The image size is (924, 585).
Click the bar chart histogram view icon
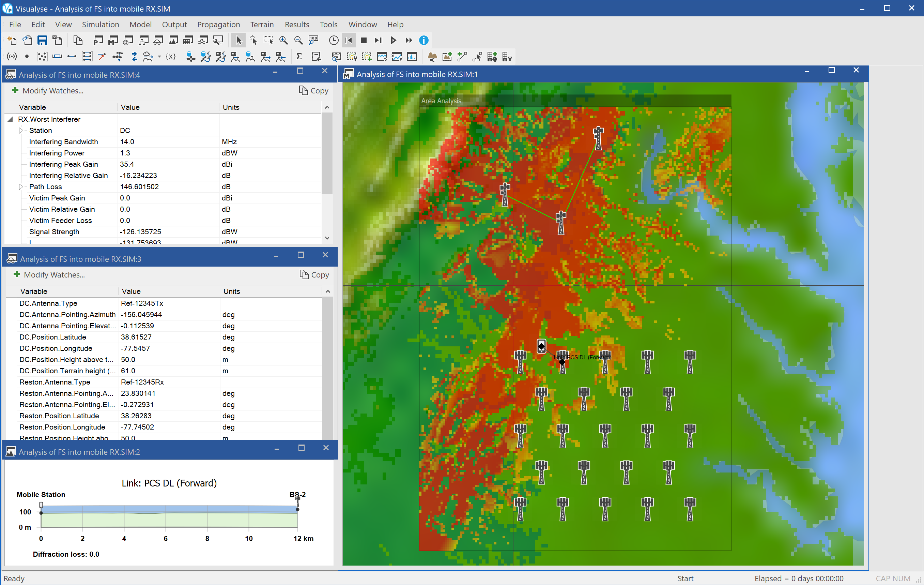pos(412,57)
